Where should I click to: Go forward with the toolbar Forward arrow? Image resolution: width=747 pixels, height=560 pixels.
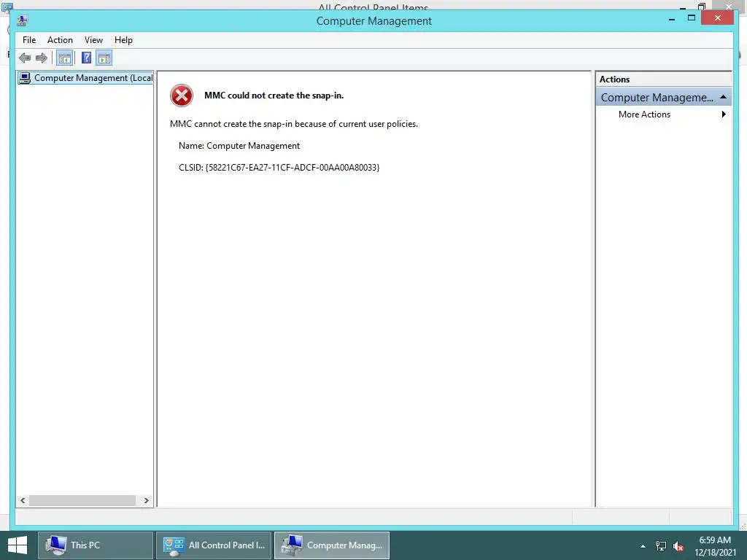coord(42,58)
